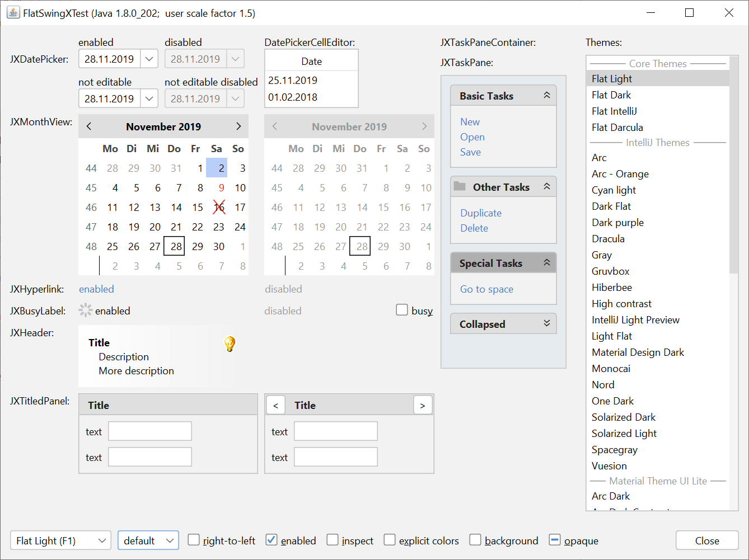749x560 pixels.
Task: Click the Go to space link
Action: (x=486, y=289)
